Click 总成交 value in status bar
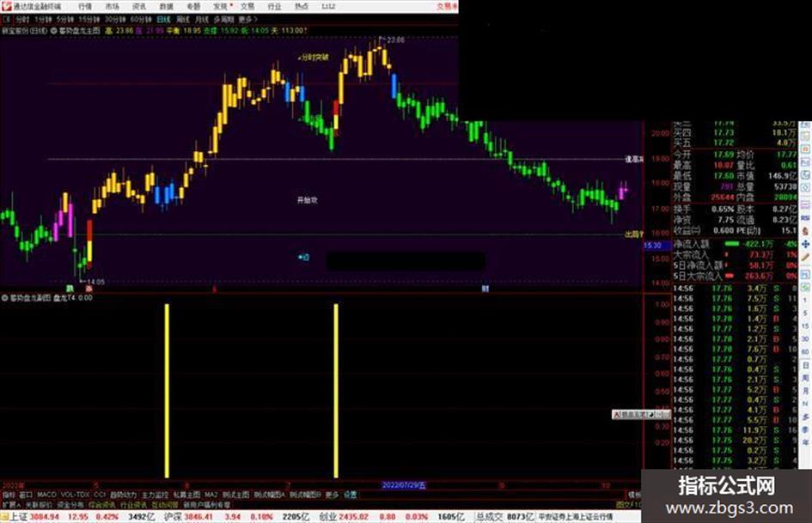Screen dimensions: 812x523 (x=520, y=517)
